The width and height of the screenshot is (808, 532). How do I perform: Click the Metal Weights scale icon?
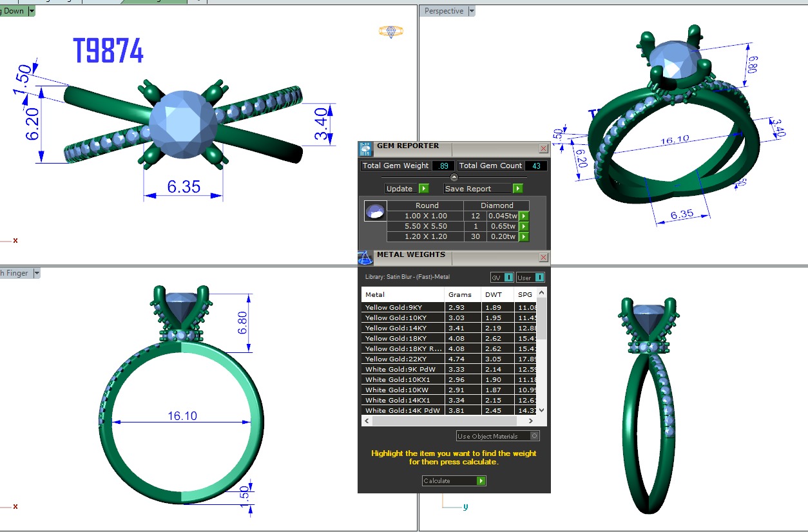click(x=365, y=258)
